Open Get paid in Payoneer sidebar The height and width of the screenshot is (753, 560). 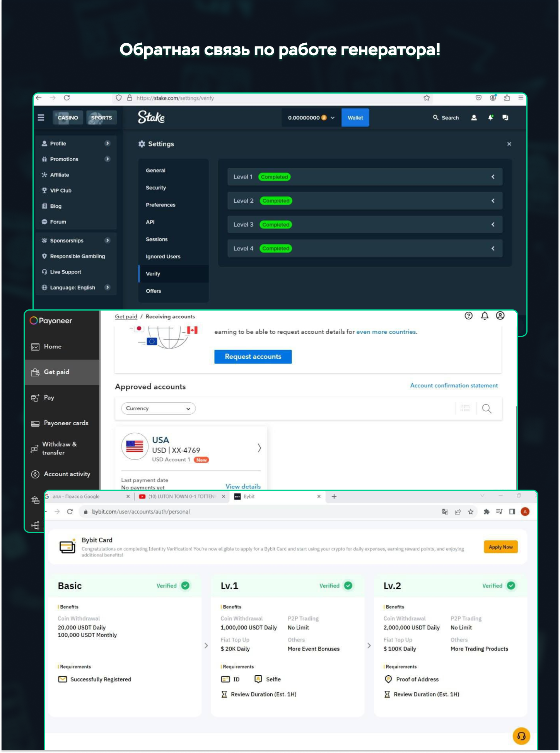pyautogui.click(x=56, y=372)
